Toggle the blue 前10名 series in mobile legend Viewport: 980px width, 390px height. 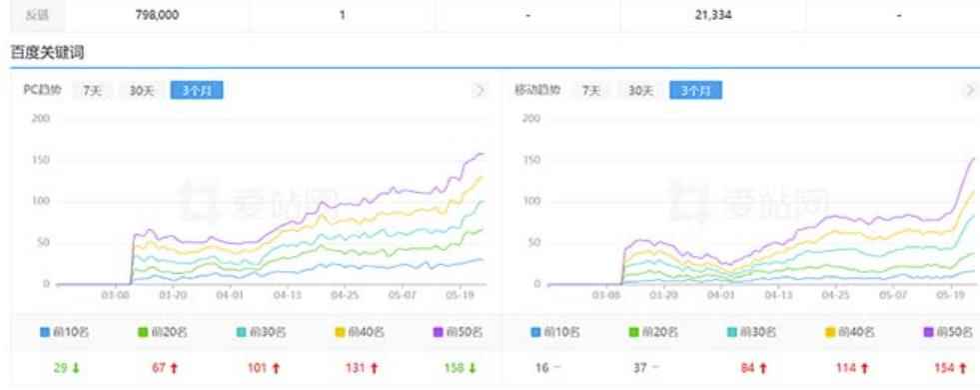555,332
